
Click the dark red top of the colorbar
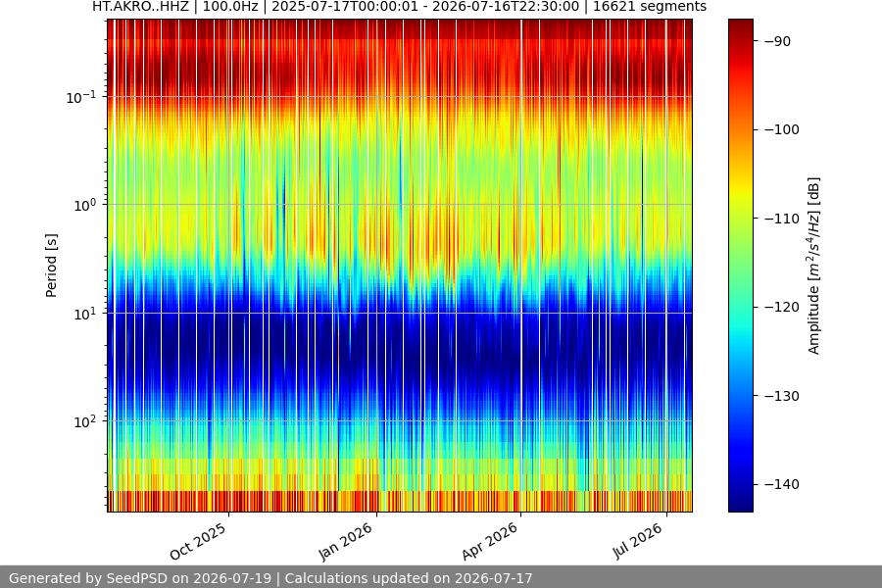[x=740, y=25]
